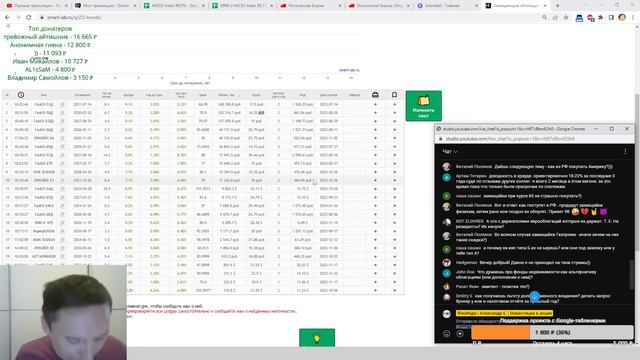Screen dimensions: 640x360
Task: Toggle bookmark dot for the ЛУКОЙЛ 31 row
Action: pos(394,180)
